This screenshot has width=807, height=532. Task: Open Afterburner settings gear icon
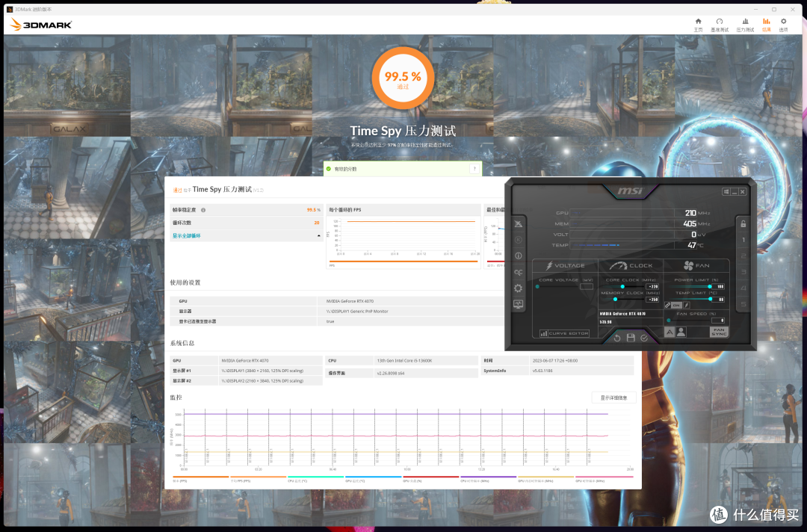[519, 288]
